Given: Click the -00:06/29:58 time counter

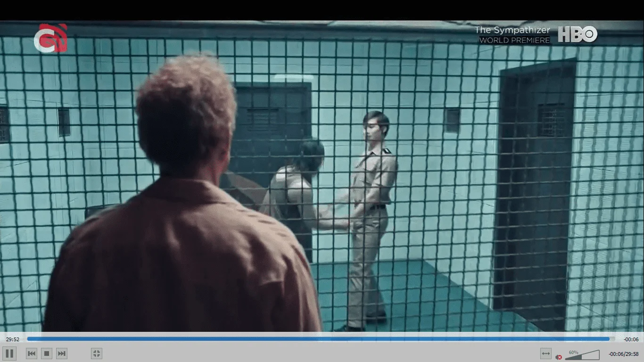Looking at the screenshot, I should click(623, 354).
